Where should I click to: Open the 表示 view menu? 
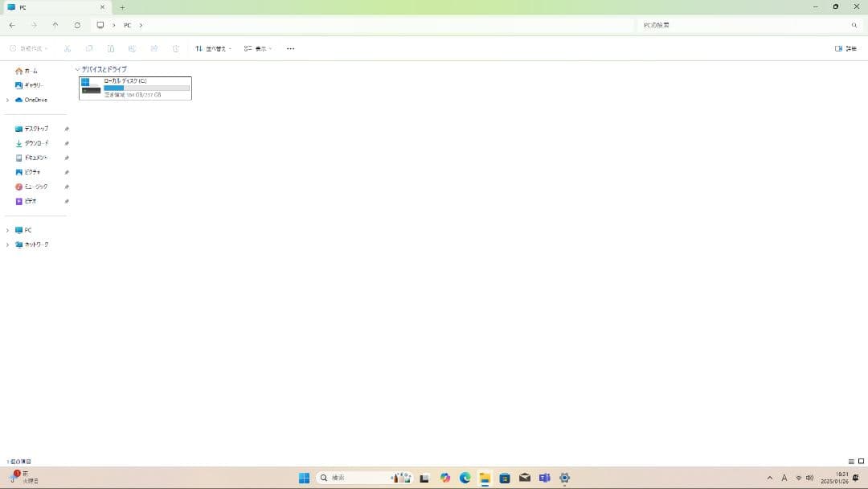click(x=259, y=48)
